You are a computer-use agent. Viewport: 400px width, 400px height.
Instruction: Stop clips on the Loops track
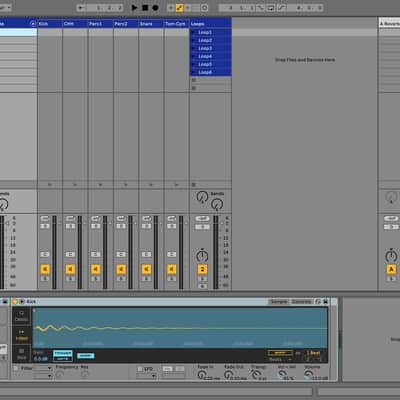(x=194, y=184)
